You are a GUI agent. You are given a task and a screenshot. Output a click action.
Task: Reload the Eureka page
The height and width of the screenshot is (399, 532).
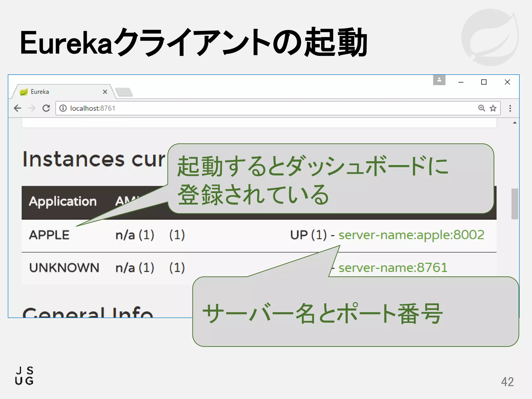point(46,108)
